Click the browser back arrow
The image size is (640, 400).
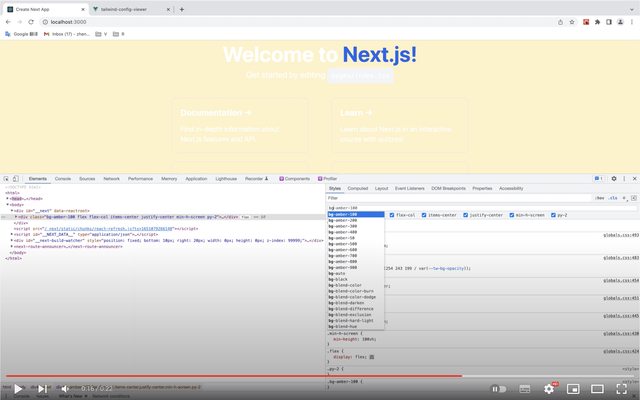point(8,22)
